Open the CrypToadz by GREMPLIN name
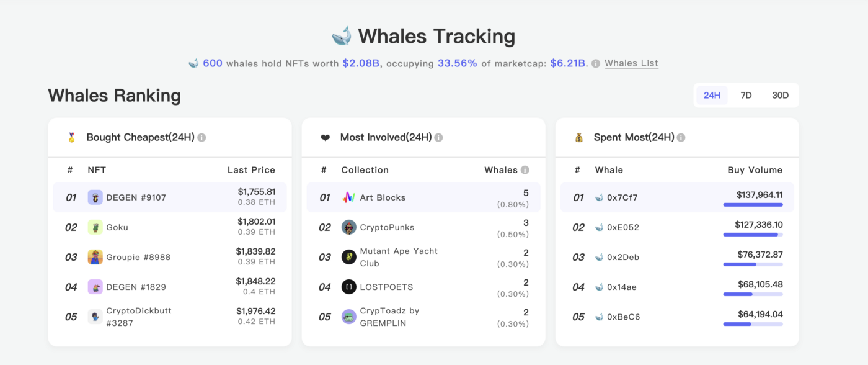The height and width of the screenshot is (365, 868). (x=389, y=317)
